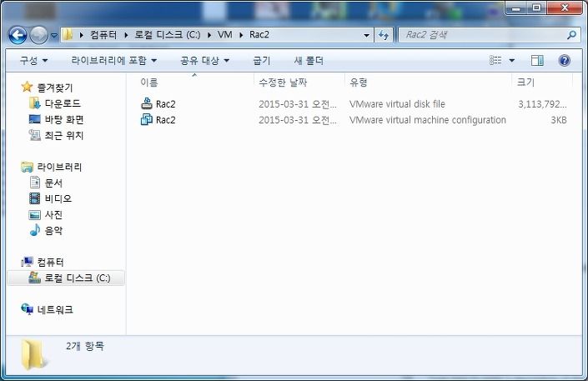
Task: Open 바탕 화면 in the sidebar
Action: click(x=64, y=119)
